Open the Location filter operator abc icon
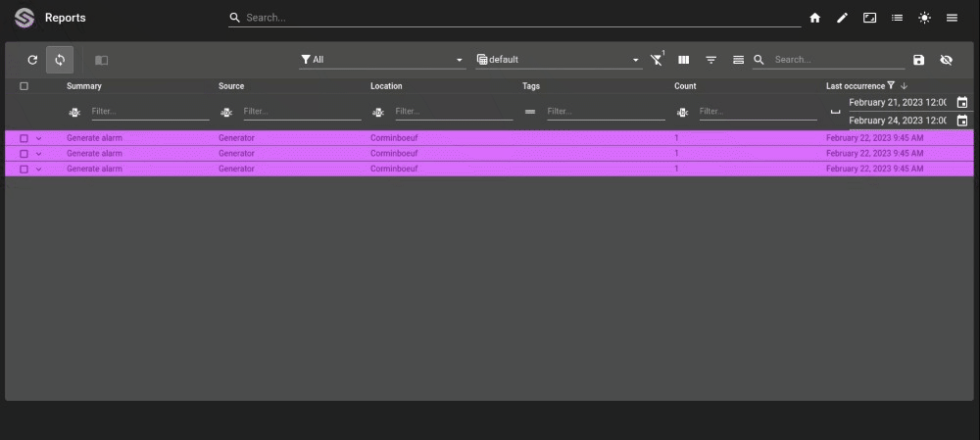The height and width of the screenshot is (440, 980). tap(378, 113)
